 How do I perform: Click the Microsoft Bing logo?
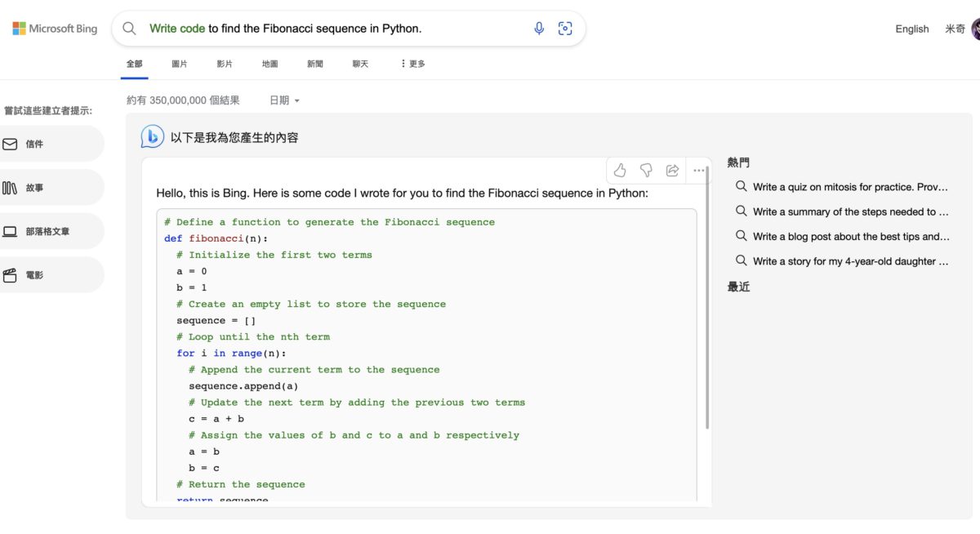pos(54,28)
